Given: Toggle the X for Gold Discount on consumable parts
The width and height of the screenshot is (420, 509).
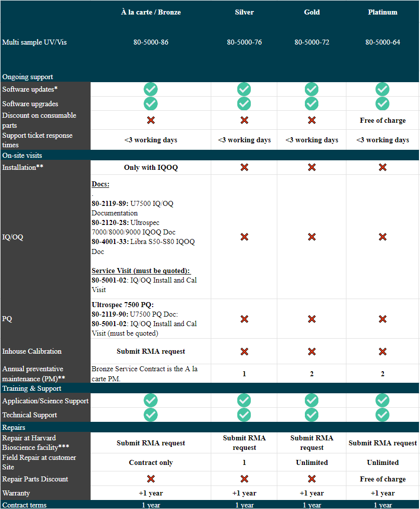Looking at the screenshot, I should point(311,120).
